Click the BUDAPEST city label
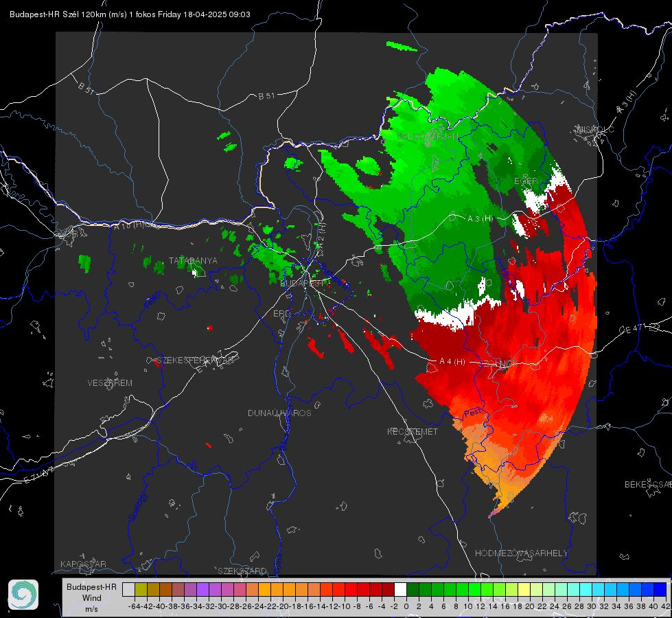Screen dimensions: 672x618 pos(302,284)
